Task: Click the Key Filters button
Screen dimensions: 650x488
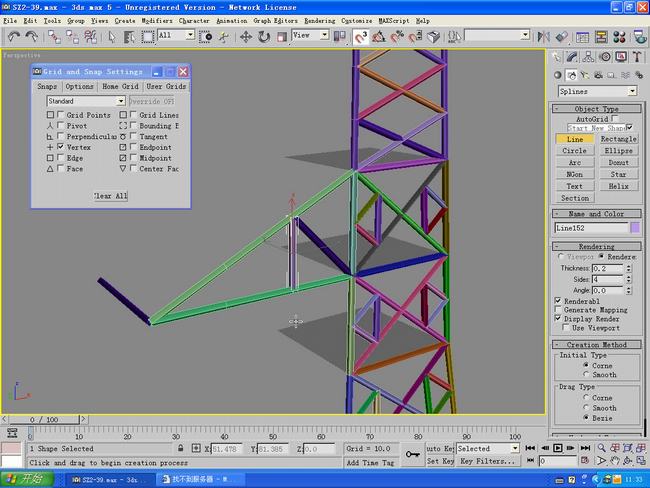Action: (488, 461)
